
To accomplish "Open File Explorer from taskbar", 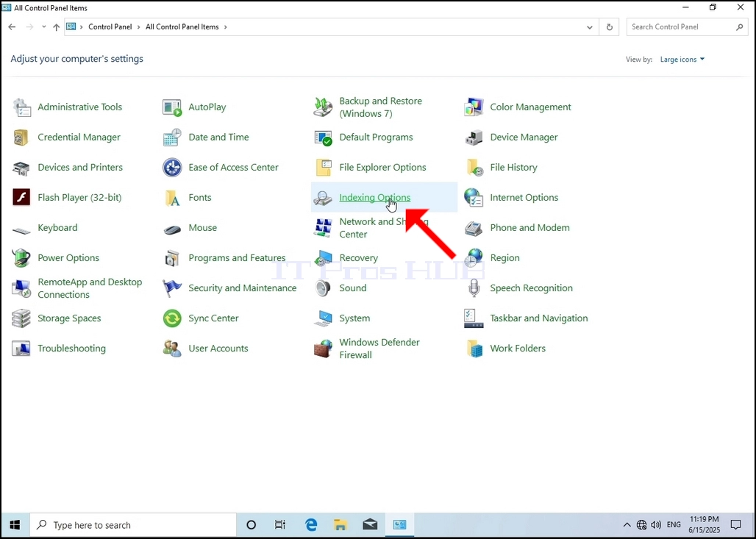I will point(340,525).
